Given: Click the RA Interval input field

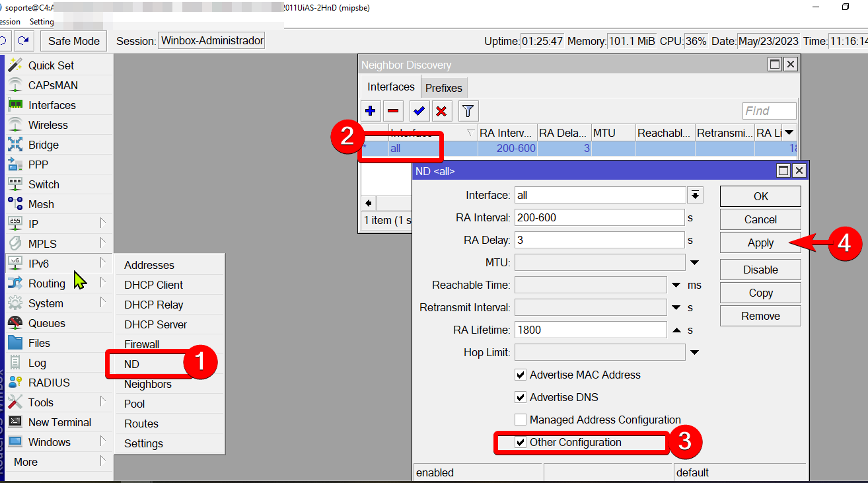Looking at the screenshot, I should click(599, 217).
